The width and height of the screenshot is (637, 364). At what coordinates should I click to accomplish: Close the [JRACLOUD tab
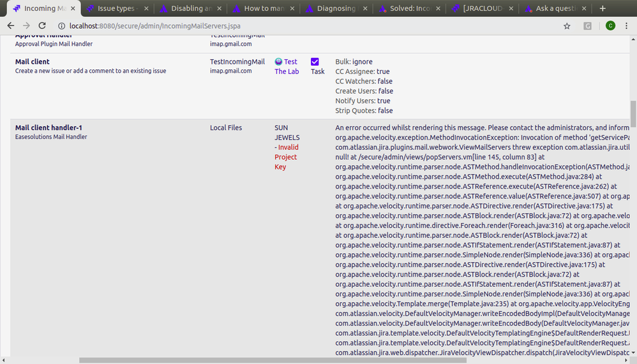pyautogui.click(x=511, y=8)
